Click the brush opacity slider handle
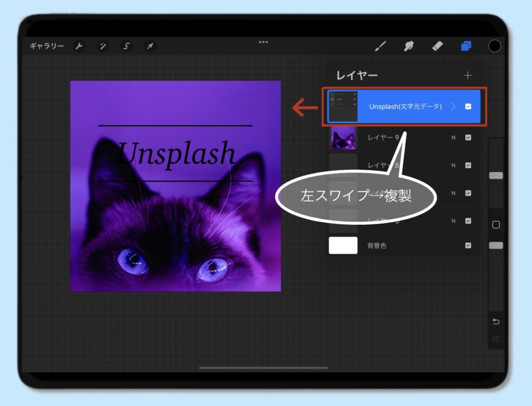 click(x=496, y=245)
